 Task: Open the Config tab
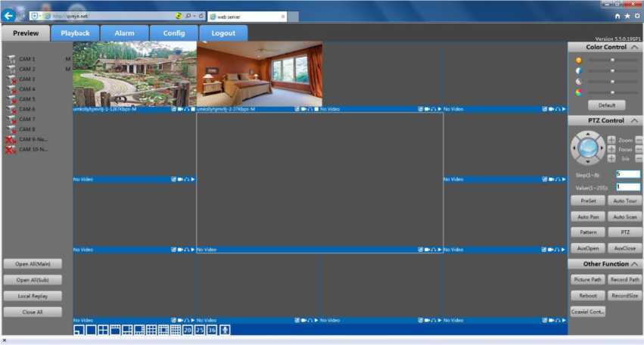(173, 33)
